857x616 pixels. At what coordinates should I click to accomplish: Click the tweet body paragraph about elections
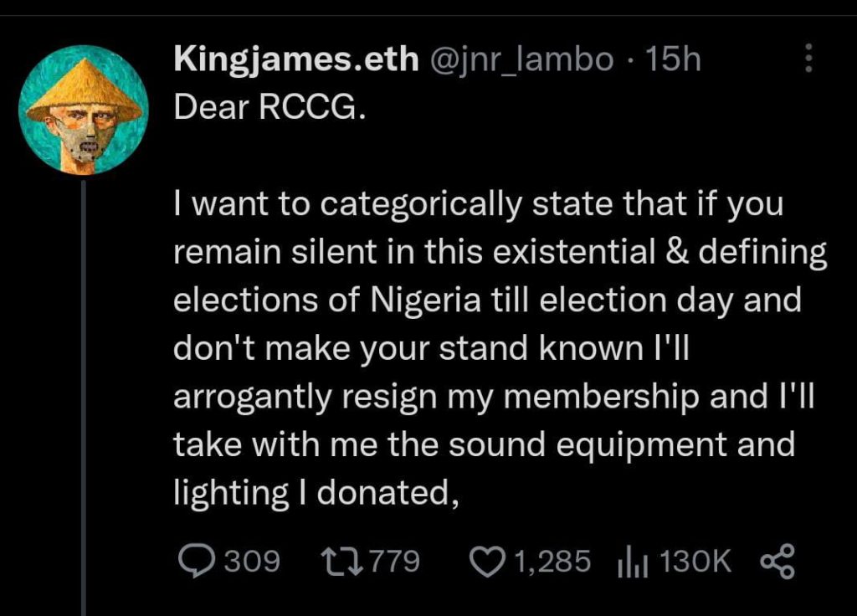click(500, 348)
